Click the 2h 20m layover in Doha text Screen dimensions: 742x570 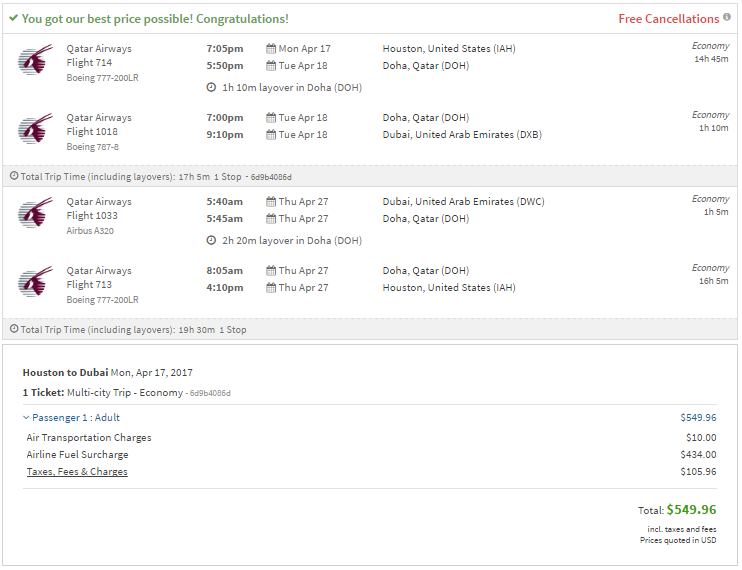(292, 240)
